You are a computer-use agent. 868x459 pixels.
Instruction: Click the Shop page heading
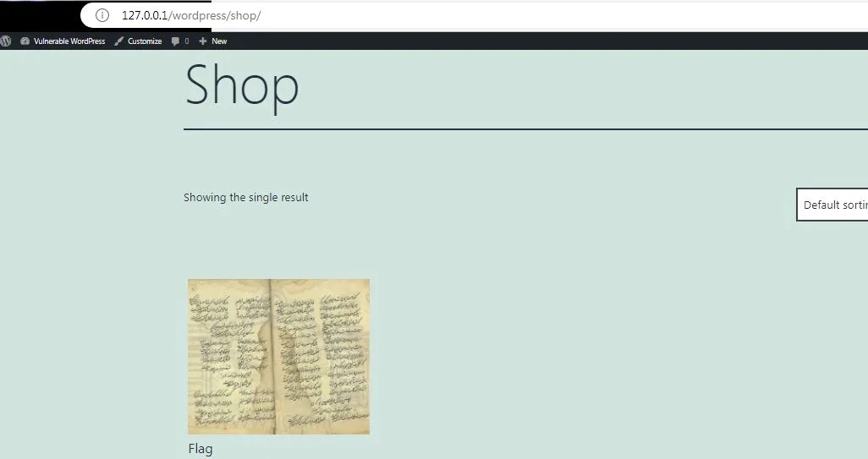242,85
